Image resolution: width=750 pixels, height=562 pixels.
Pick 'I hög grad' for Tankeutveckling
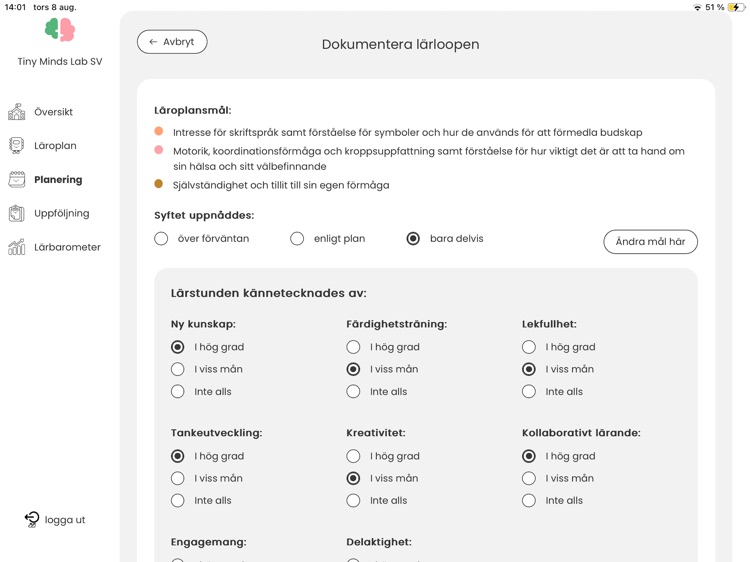(177, 456)
